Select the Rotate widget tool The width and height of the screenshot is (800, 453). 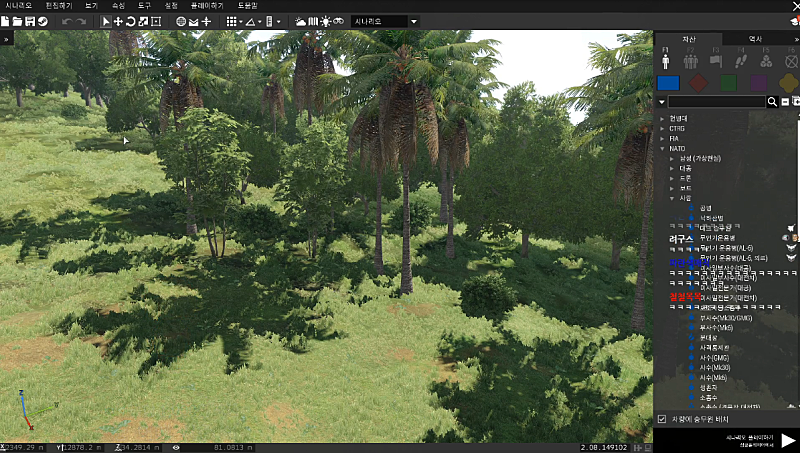point(130,21)
